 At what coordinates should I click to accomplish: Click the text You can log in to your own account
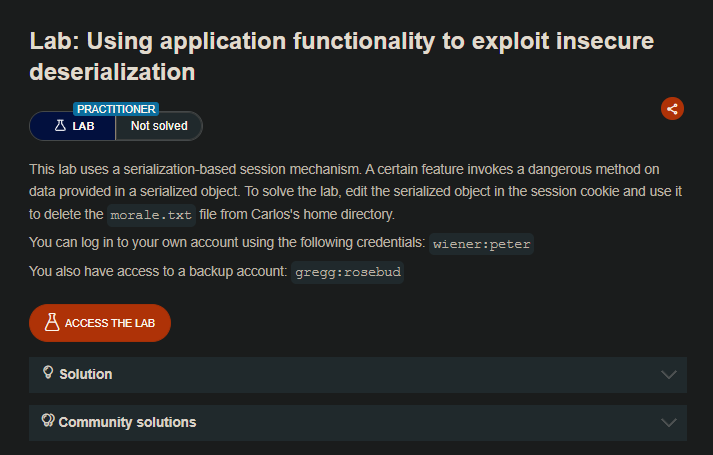click(227, 243)
